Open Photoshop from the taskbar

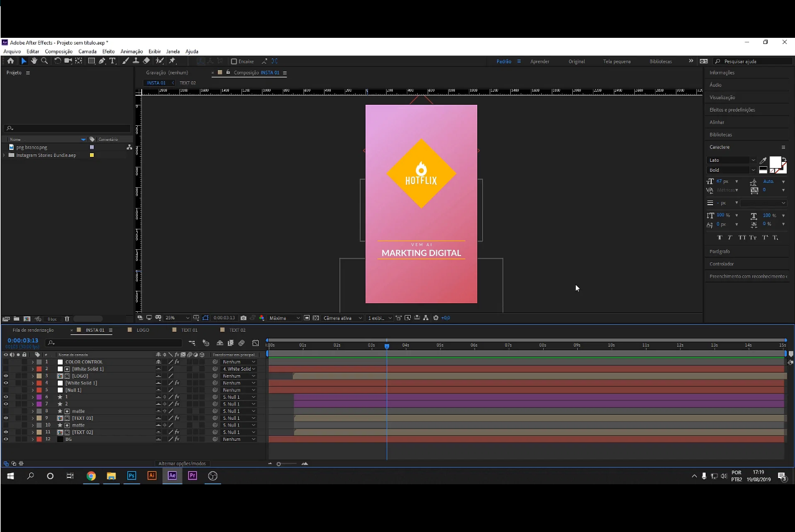point(132,476)
